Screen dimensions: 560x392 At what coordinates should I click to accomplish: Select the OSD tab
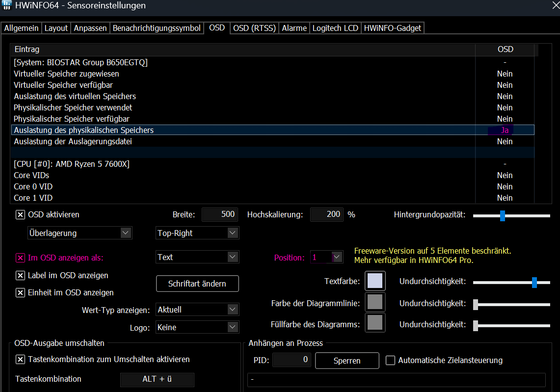tap(217, 27)
